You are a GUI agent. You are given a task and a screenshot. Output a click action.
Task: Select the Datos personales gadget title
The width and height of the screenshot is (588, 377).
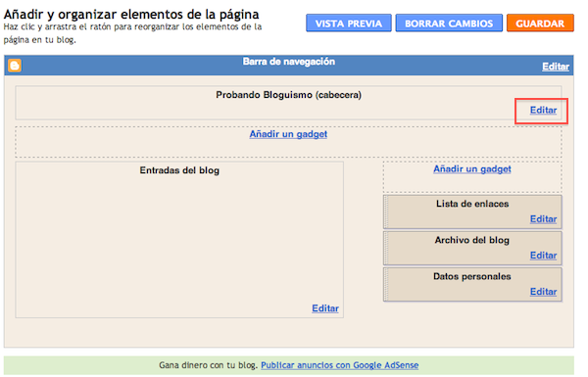pyautogui.click(x=472, y=276)
